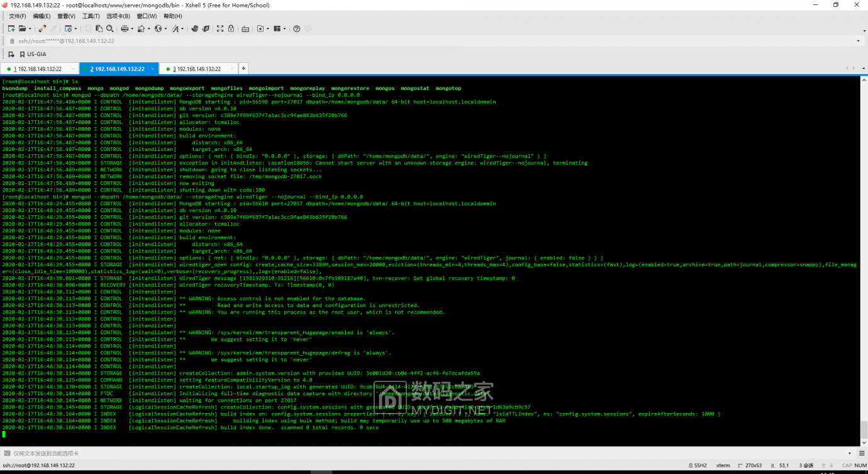
Task: Click the Xftp launch icon
Action: click(195, 28)
